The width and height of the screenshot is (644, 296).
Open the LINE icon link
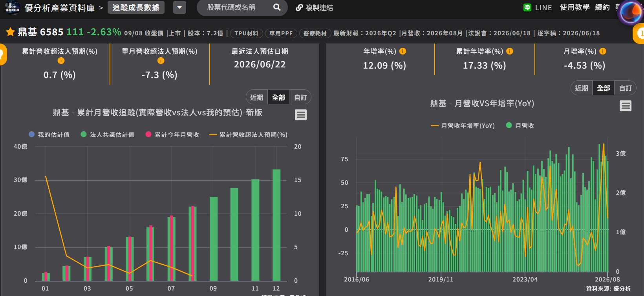527,7
